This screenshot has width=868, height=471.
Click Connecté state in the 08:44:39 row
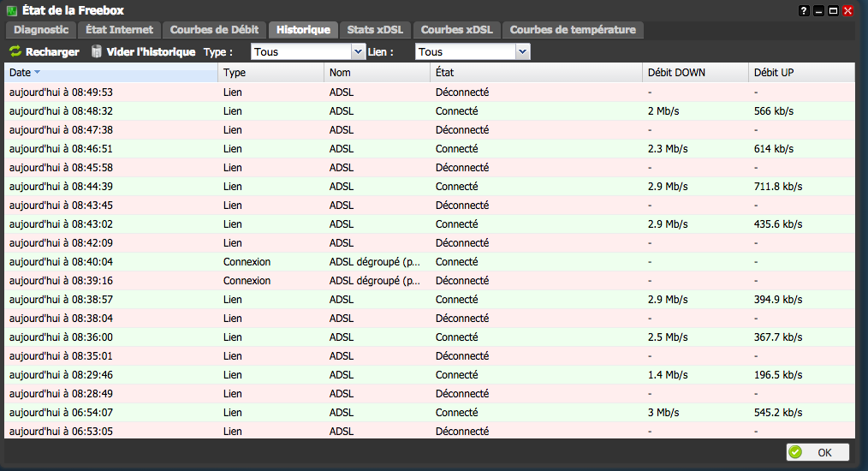click(x=457, y=186)
